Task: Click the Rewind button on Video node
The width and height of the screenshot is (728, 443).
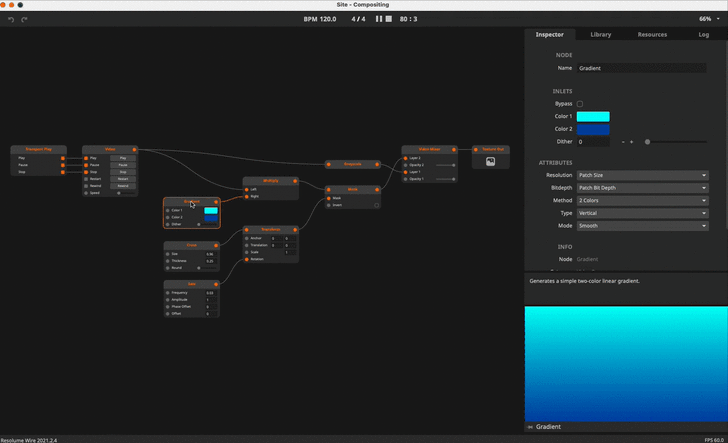Action: tap(123, 186)
